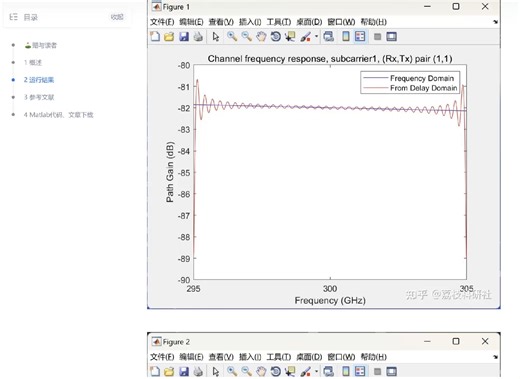Click New Figure icon in Figure 2 toolbar

pos(155,371)
